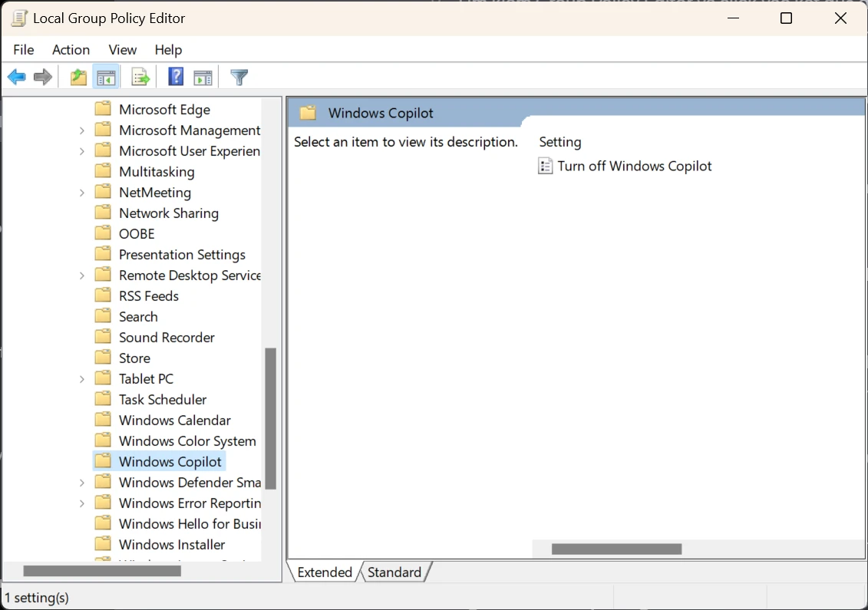
Task: Select the Remote Desktop Services label
Action: 190,275
